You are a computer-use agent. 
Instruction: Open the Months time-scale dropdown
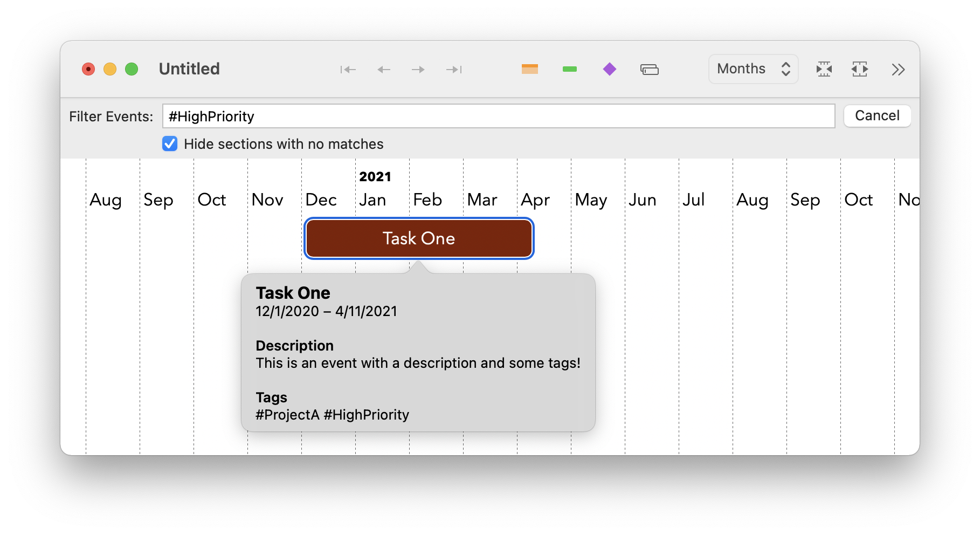coord(744,68)
